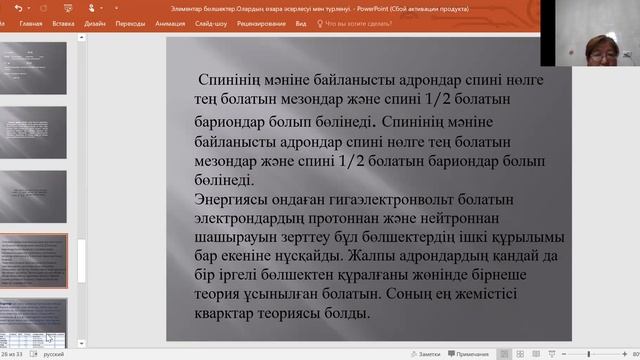The image size is (640, 360).
Task: Click the lightbulb Tell Me icon
Action: [x=320, y=24]
